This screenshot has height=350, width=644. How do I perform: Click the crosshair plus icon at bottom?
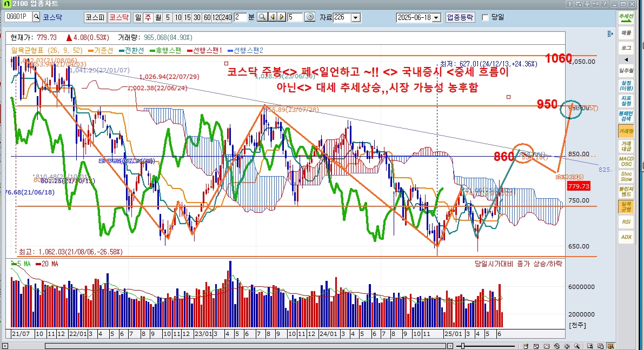(x=567, y=346)
